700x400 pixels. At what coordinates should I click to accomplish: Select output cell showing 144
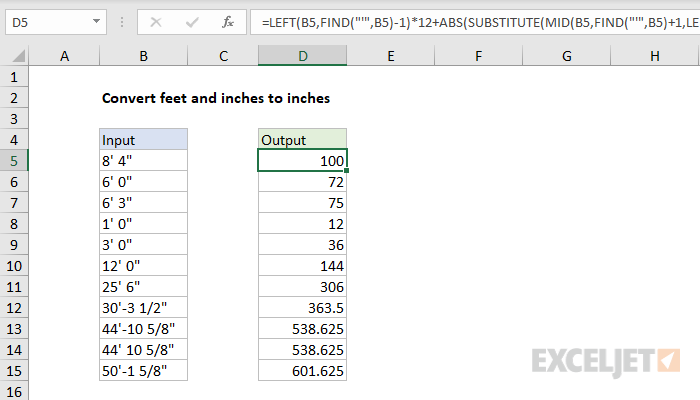[302, 266]
